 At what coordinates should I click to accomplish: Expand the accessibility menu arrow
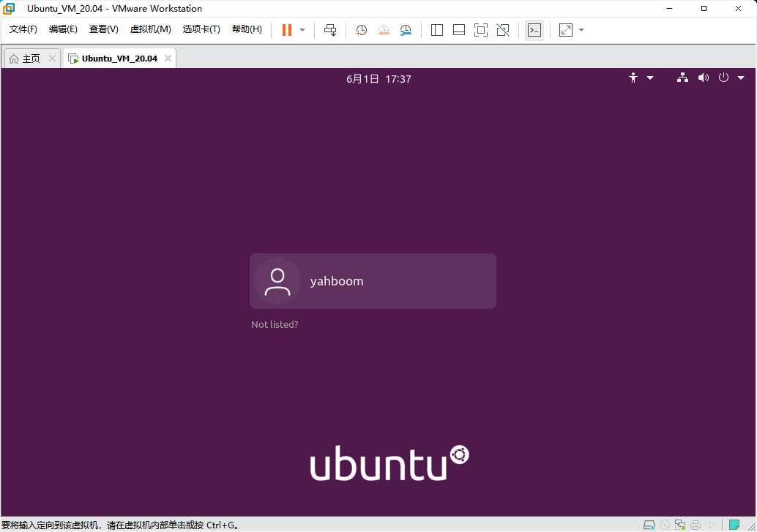click(650, 78)
